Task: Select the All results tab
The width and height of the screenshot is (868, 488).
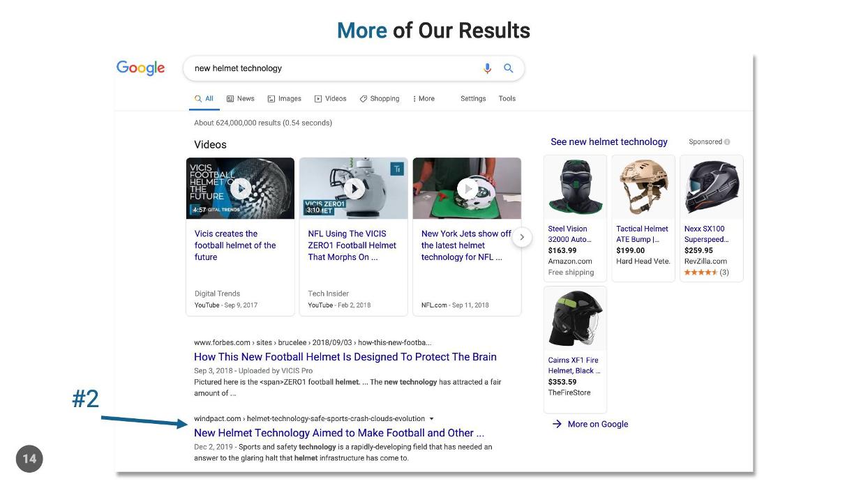Action: 204,99
